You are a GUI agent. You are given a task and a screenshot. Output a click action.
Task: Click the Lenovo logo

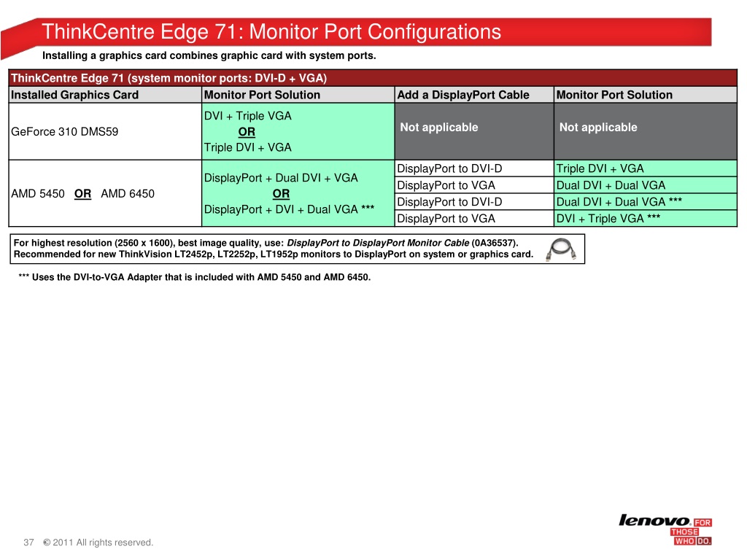[x=654, y=520]
